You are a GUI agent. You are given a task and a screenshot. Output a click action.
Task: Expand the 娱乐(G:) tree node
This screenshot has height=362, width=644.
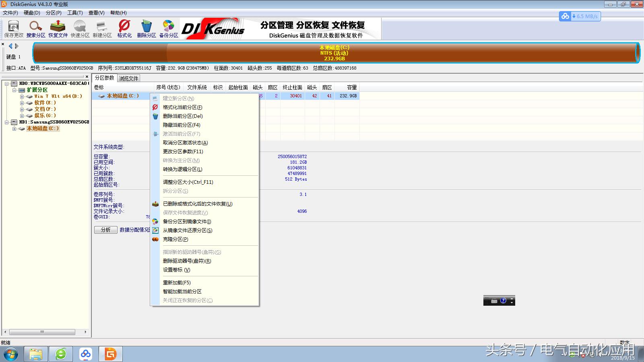click(23, 115)
